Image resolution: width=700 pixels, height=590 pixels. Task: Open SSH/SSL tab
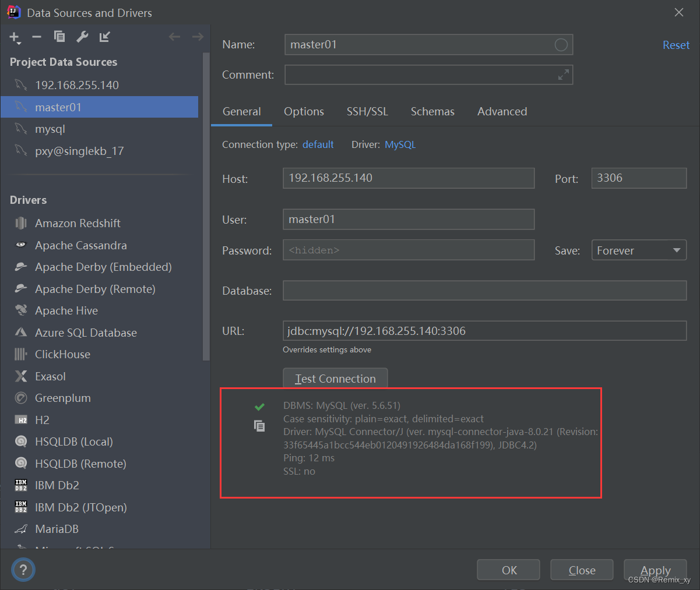point(367,111)
